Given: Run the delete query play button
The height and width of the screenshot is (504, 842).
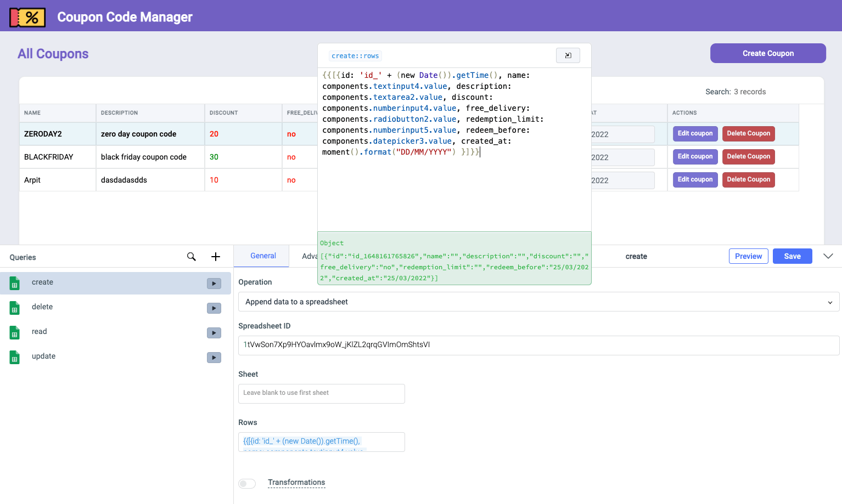Looking at the screenshot, I should [214, 308].
